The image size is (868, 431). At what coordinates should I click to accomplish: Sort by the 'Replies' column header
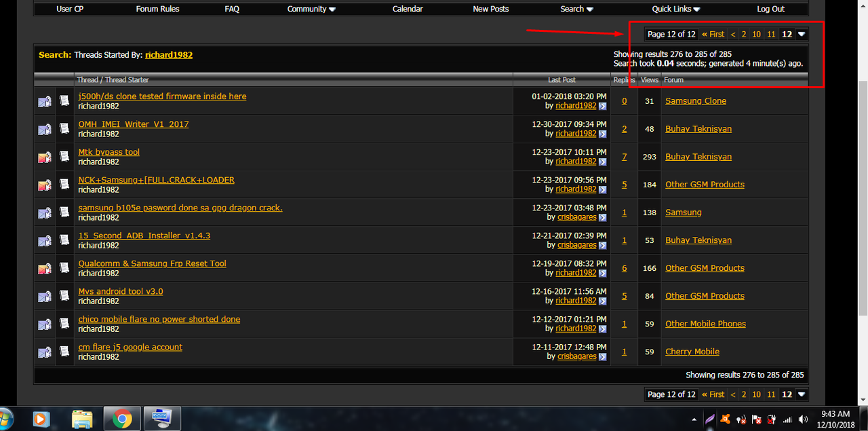(625, 80)
